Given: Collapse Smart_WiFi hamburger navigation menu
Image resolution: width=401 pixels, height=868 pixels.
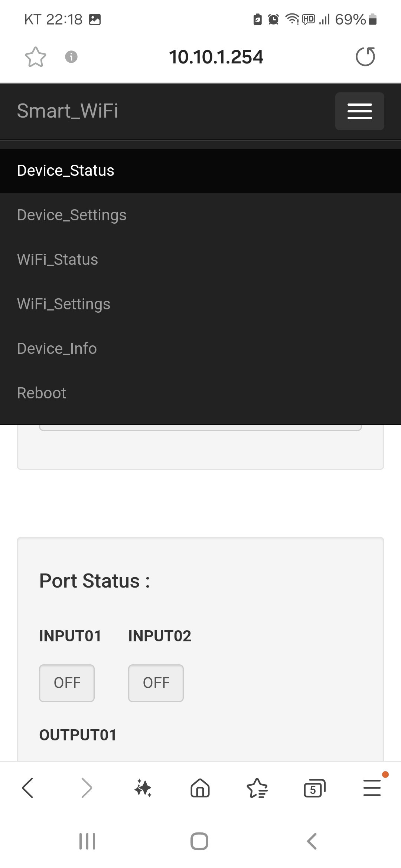Looking at the screenshot, I should coord(359,111).
